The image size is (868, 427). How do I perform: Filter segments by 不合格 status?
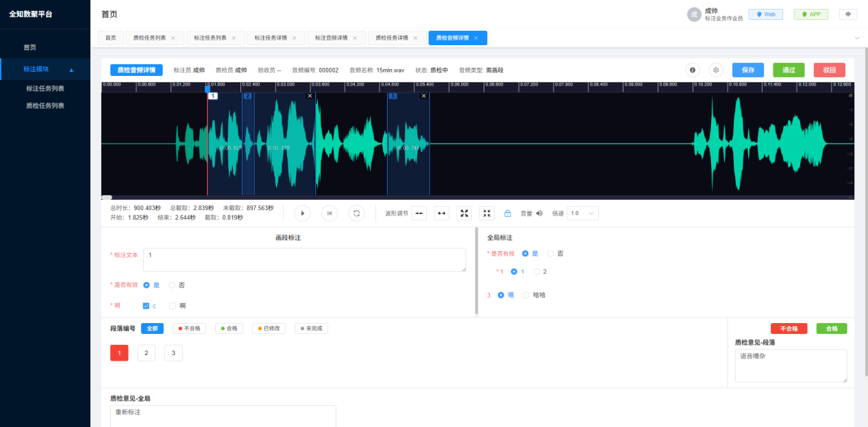(190, 328)
